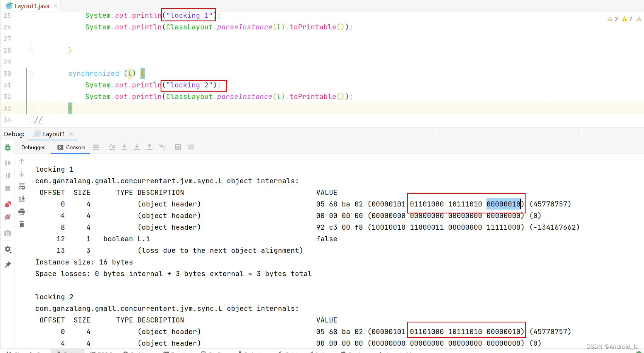Click threads layout lines icon next to Console
This screenshot has height=353, width=644.
(x=96, y=147)
